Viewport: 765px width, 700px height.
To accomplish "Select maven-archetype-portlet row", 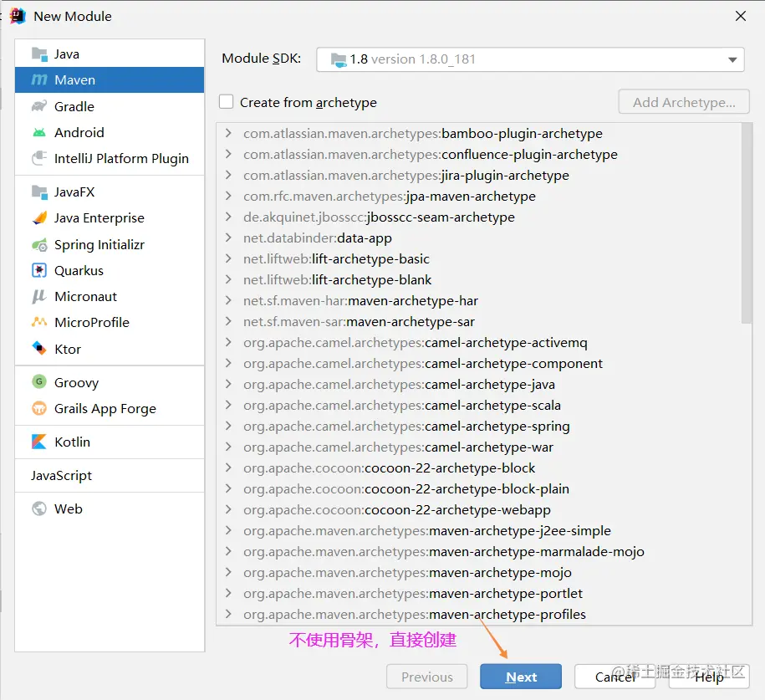I will [x=478, y=594].
